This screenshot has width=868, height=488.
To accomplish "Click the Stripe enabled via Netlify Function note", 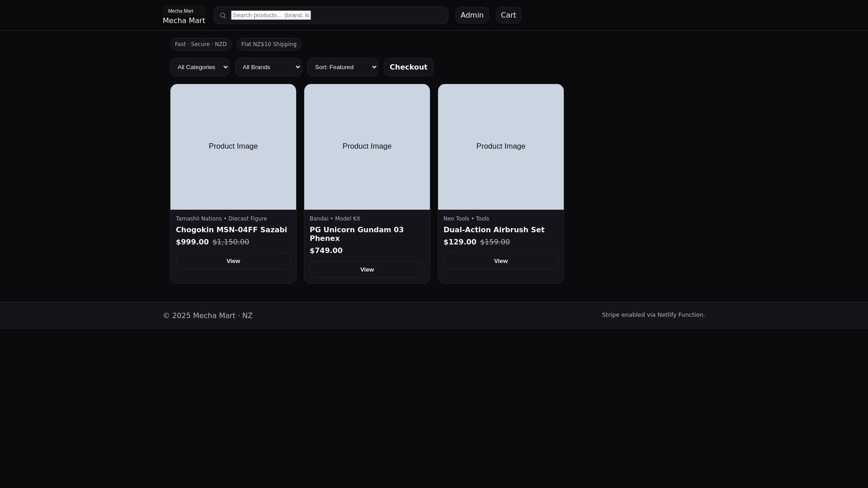I will [653, 315].
